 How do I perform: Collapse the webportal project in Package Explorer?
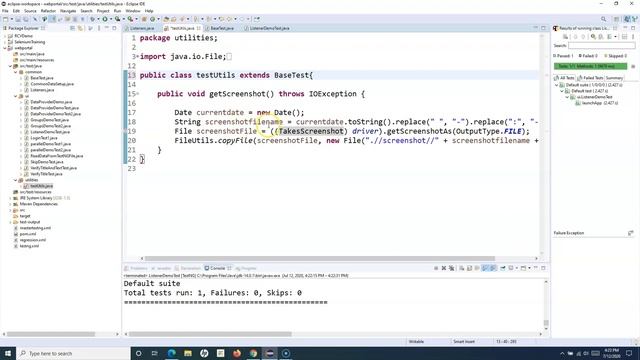pyautogui.click(x=5, y=48)
